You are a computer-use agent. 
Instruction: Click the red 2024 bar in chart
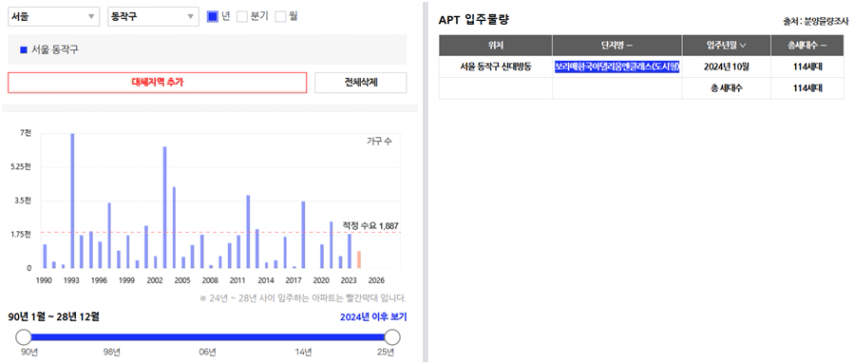pyautogui.click(x=359, y=259)
